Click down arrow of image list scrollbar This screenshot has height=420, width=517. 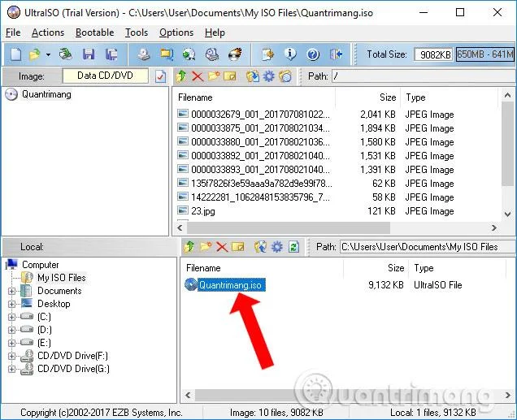tap(508, 214)
